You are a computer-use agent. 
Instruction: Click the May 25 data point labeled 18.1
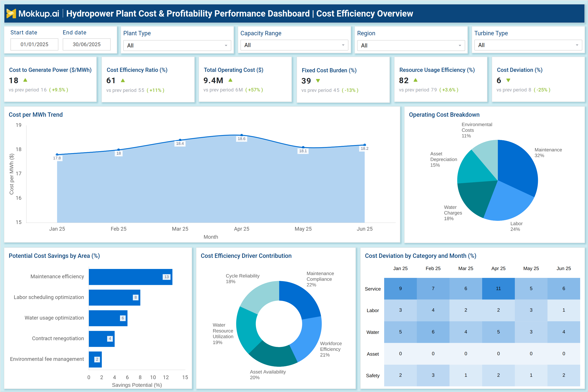click(303, 147)
